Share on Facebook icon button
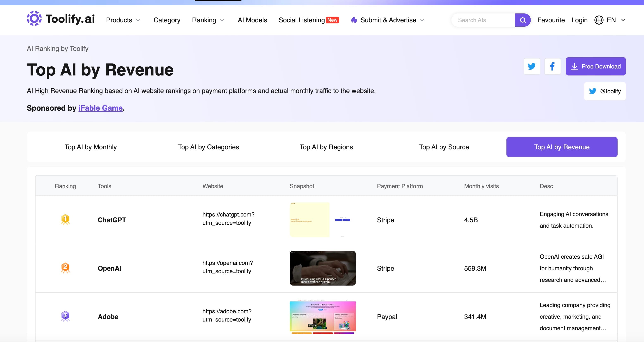The image size is (644, 342). [552, 66]
